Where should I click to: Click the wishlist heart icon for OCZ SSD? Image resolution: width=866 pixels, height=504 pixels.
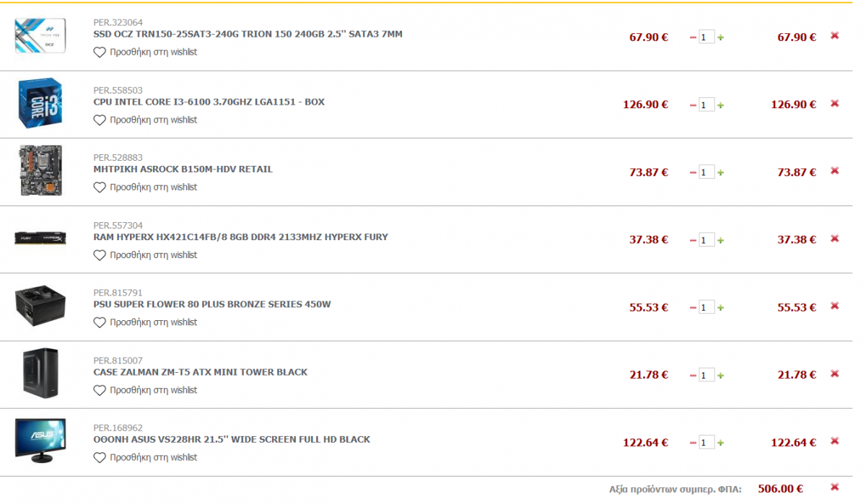100,53
